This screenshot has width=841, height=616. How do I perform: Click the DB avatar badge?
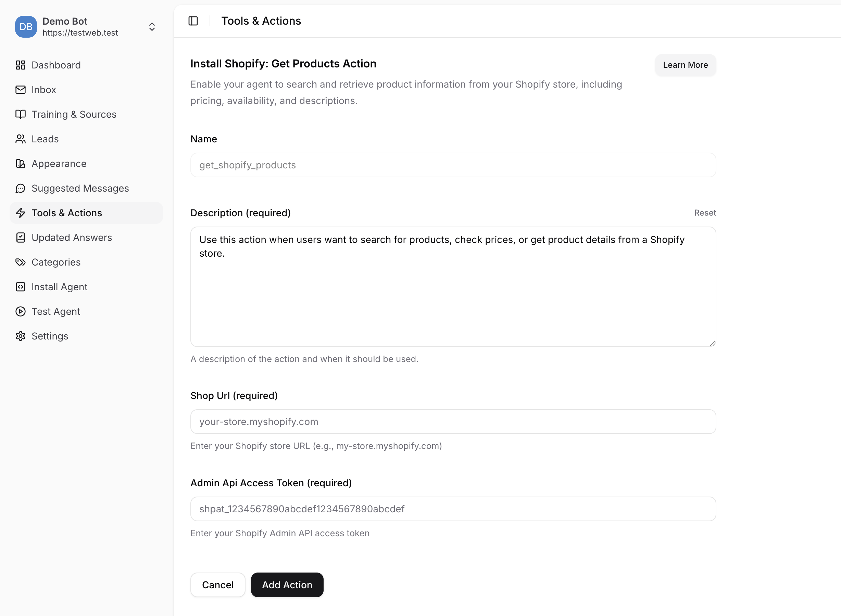click(x=26, y=27)
